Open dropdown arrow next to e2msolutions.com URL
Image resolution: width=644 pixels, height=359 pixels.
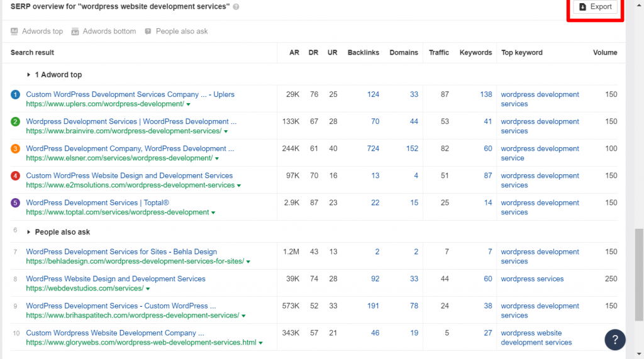pos(238,186)
